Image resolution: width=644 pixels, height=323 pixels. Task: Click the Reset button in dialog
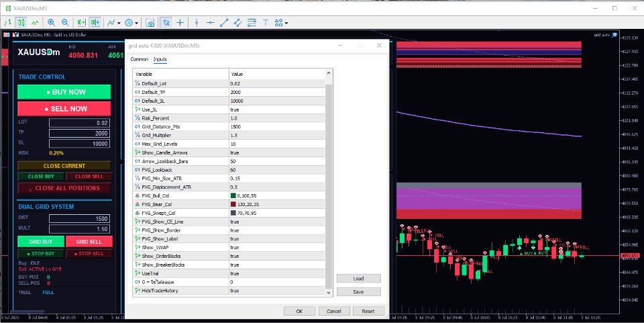[x=368, y=311]
